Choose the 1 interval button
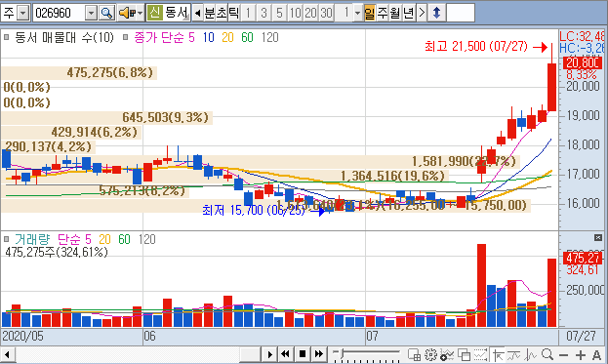The image size is (608, 364). [x=248, y=13]
